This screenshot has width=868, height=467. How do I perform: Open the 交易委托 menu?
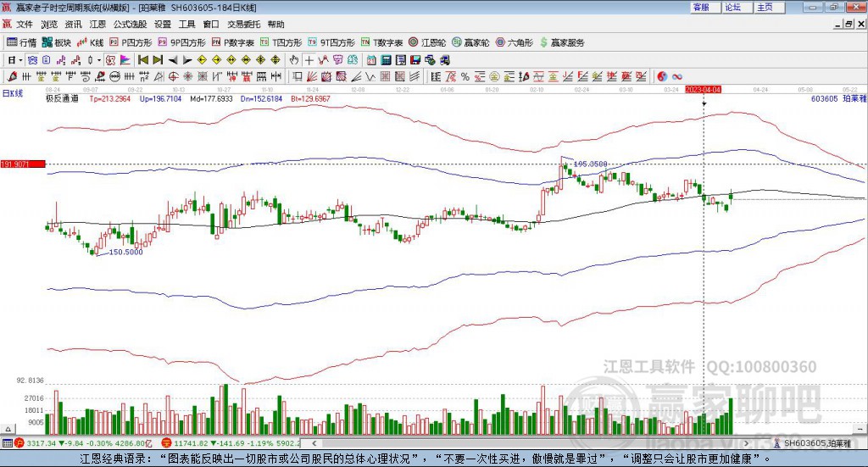pos(243,25)
